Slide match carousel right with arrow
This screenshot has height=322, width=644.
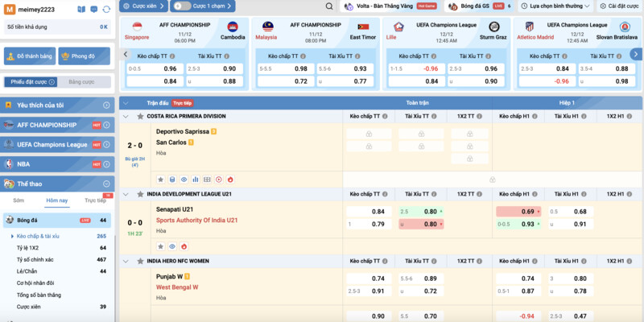636,54
